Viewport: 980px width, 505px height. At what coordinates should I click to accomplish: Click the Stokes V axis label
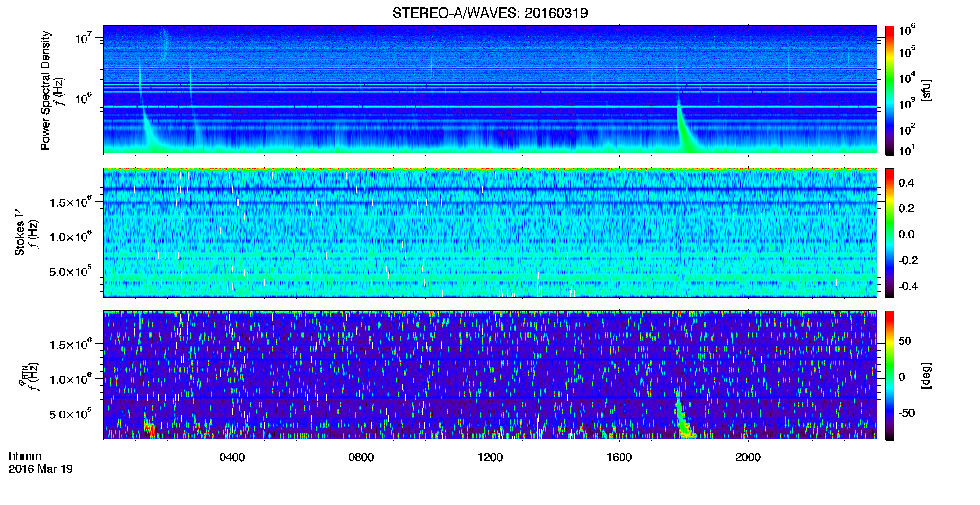point(20,232)
